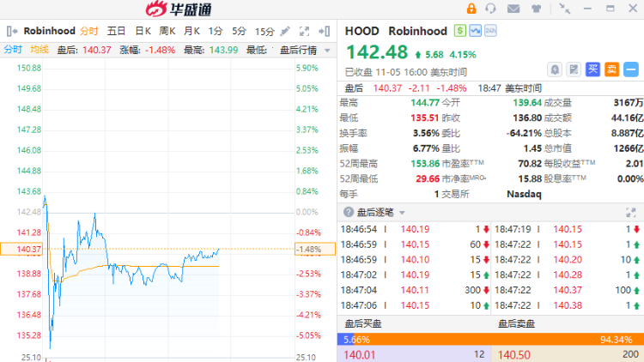Screen dimensions: 644x362
Task: Click the 委比 value -64.21%
Action: (x=524, y=133)
